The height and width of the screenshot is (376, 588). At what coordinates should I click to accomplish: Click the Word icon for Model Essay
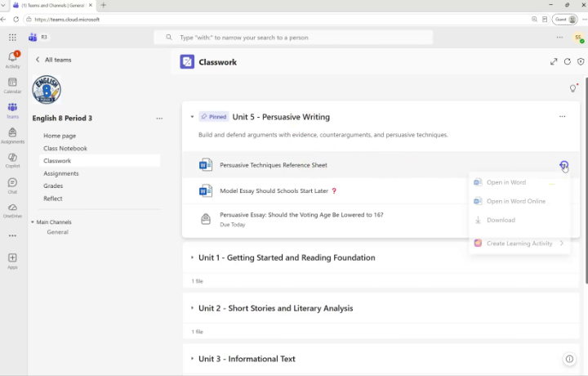tap(206, 191)
